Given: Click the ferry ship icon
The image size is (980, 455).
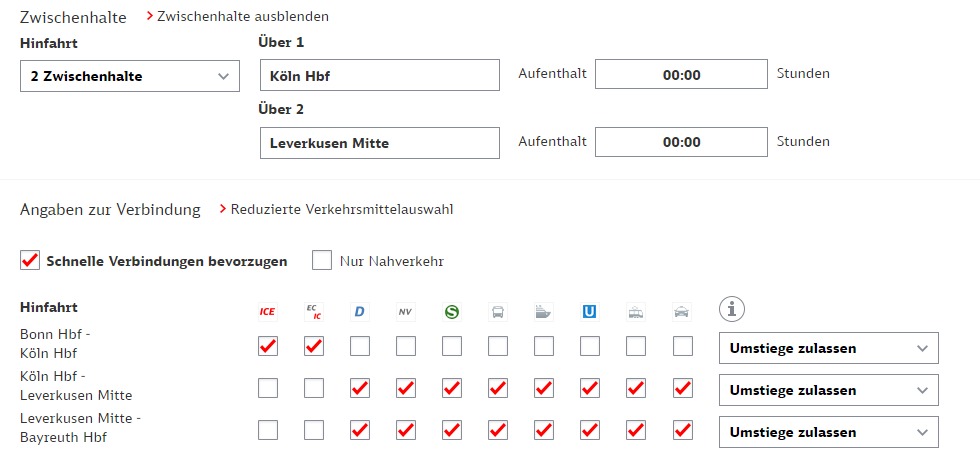Looking at the screenshot, I should click(x=543, y=311).
